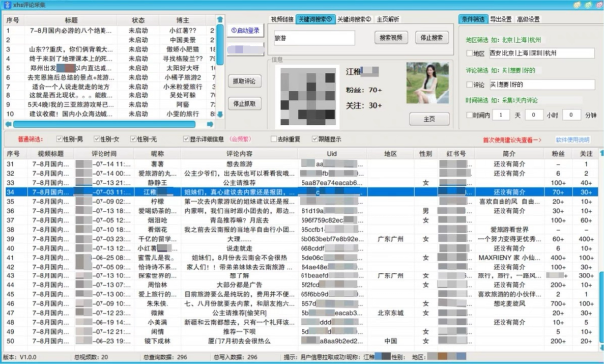This screenshot has height=364, width=604.
Task: Uncheck the 性别-男 gender filter
Action: 59,139
